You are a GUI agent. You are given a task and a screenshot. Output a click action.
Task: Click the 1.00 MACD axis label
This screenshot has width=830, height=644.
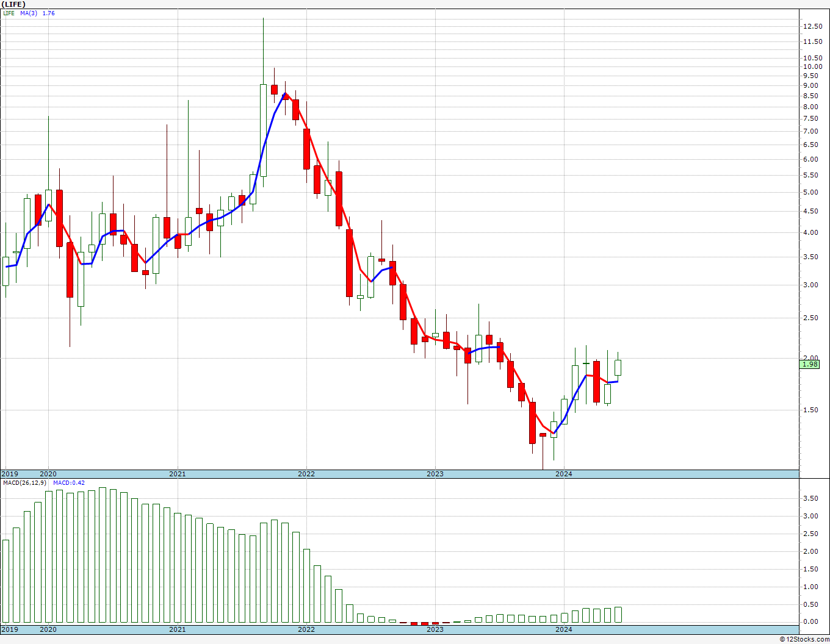810,587
